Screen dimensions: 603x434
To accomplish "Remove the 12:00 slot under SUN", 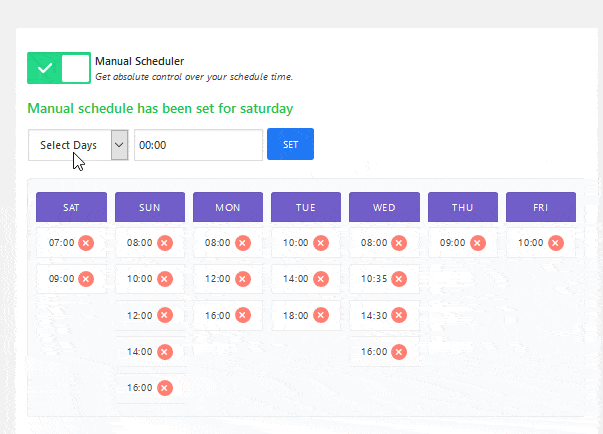I will coord(165,315).
